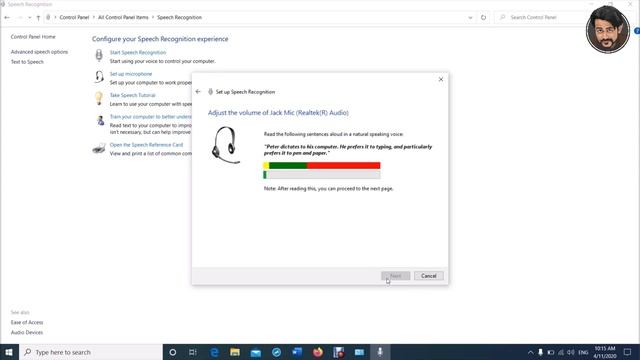The height and width of the screenshot is (360, 640).
Task: Click the volume icon in system tray
Action: click(571, 352)
